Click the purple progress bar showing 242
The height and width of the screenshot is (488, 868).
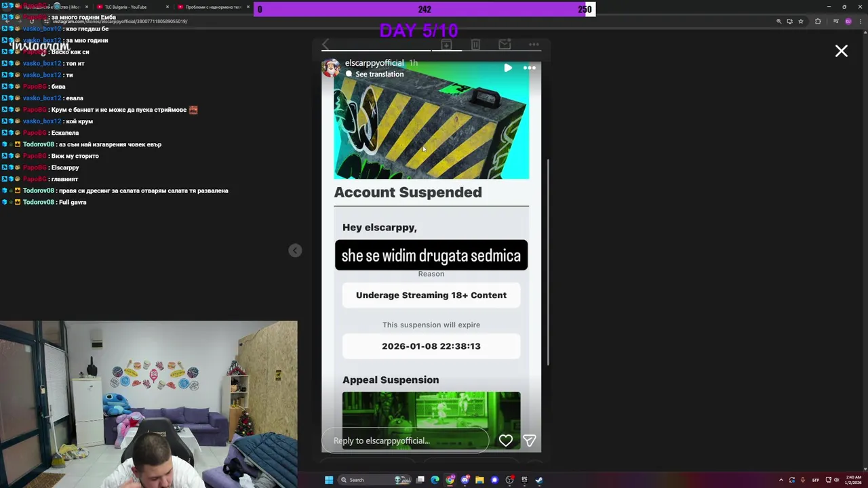pyautogui.click(x=425, y=9)
